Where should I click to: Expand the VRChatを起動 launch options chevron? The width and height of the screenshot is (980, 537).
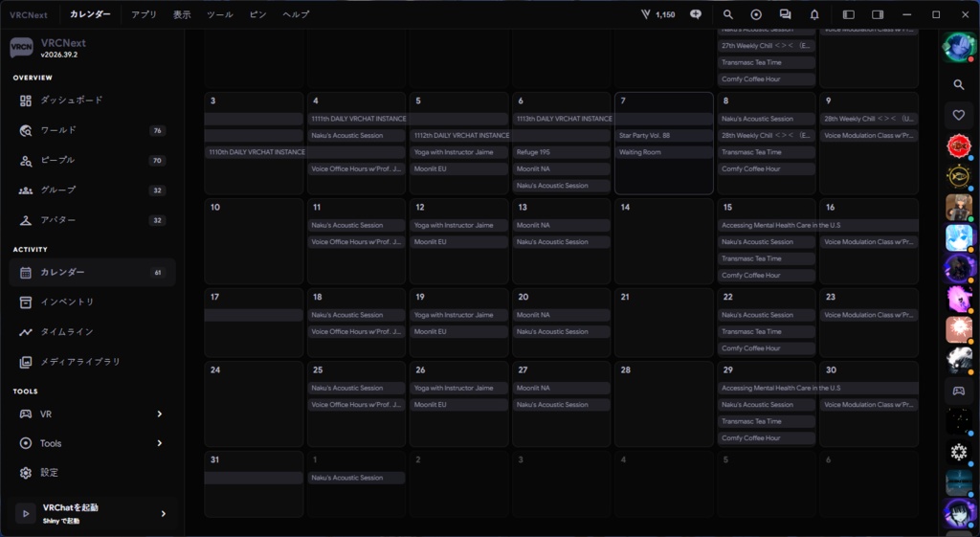pyautogui.click(x=163, y=514)
